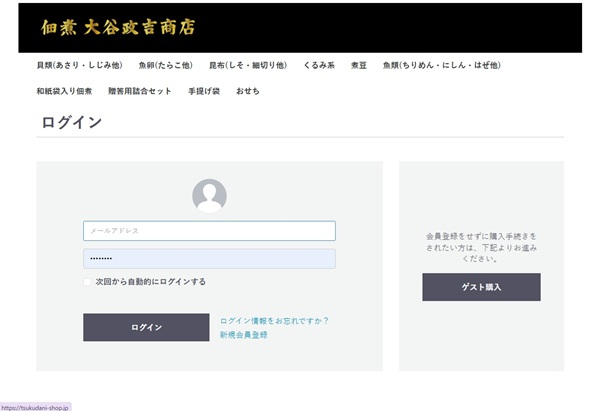The width and height of the screenshot is (600, 411).
Task: Click into the password field
Action: click(x=209, y=259)
